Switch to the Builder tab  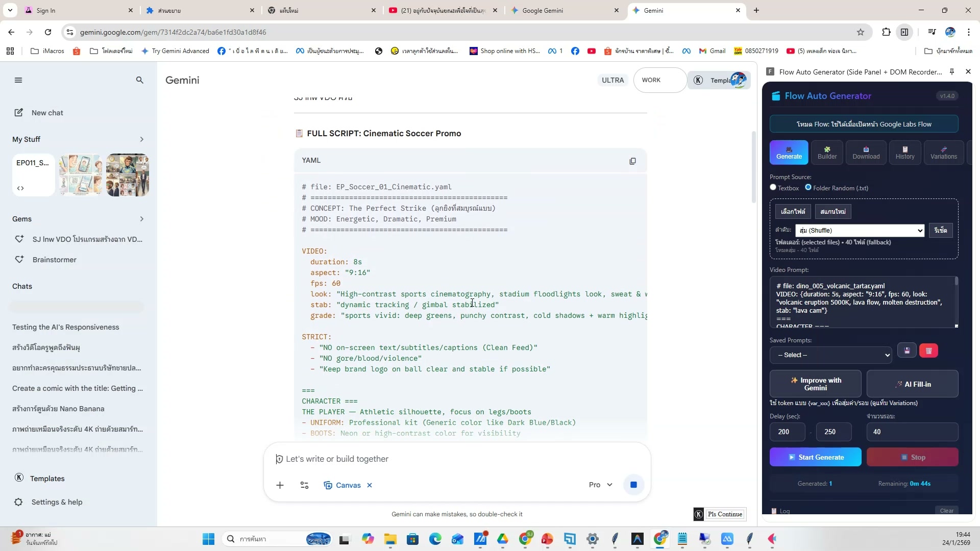point(827,153)
